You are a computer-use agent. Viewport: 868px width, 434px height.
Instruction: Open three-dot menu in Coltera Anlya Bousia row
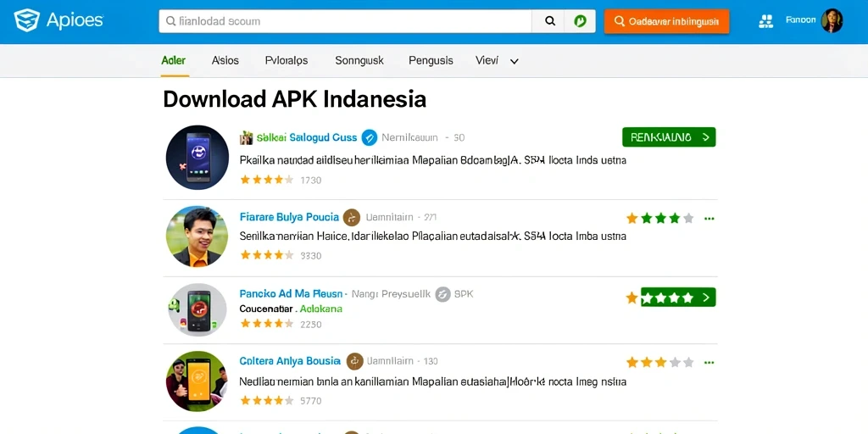tap(709, 363)
